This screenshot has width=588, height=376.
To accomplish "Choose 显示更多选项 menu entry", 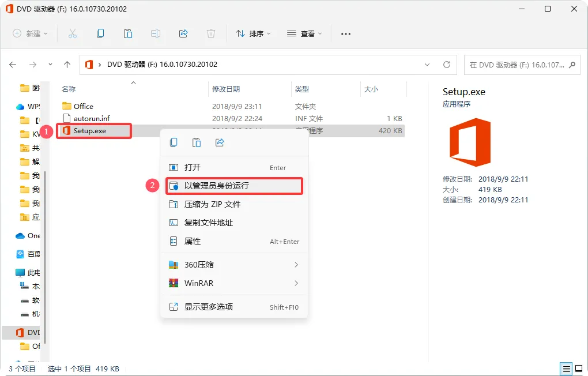I will click(x=235, y=307).
